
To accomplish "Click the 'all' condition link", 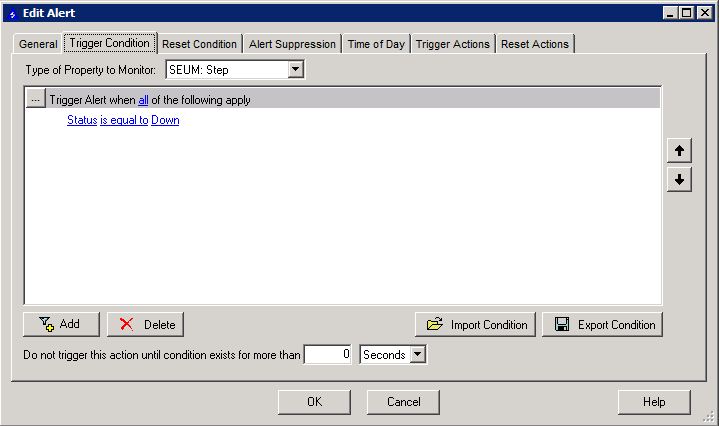I will 143,100.
